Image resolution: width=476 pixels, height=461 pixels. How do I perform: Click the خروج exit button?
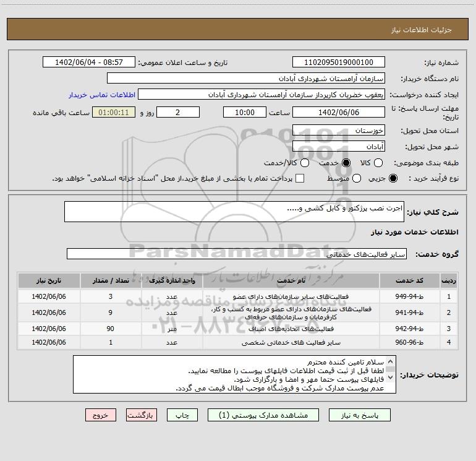[x=101, y=415]
